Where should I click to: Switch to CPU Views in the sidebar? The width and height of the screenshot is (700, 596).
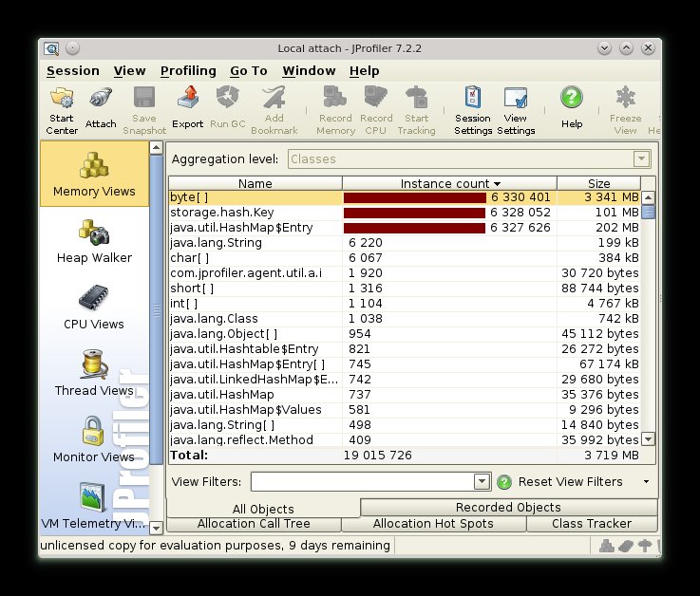coord(94,307)
